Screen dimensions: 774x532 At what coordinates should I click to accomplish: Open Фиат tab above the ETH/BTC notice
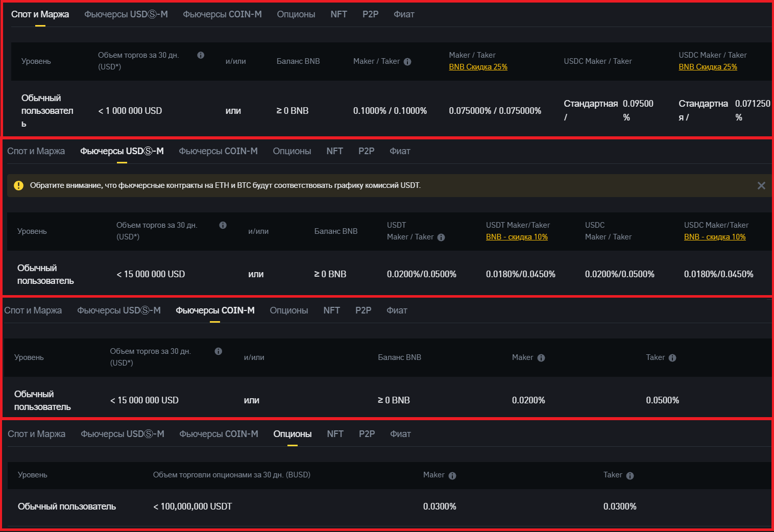pos(400,151)
